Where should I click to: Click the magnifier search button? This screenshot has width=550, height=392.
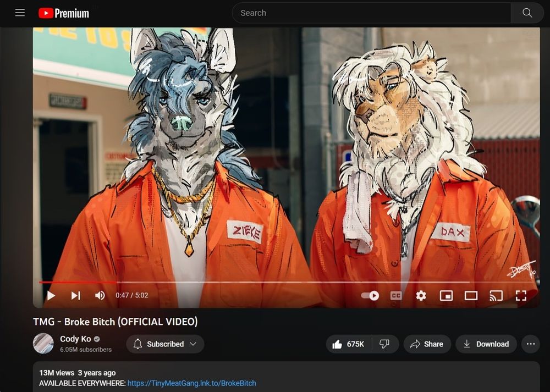527,13
